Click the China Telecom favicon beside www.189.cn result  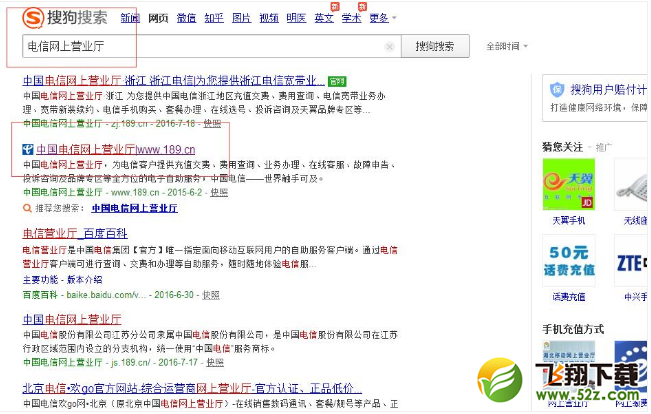(28, 149)
